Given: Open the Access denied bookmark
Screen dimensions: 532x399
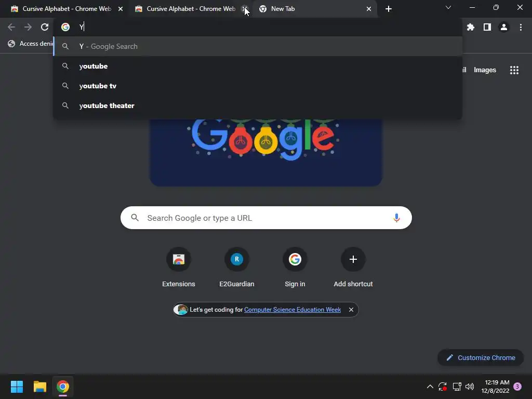Looking at the screenshot, I should click(x=31, y=44).
